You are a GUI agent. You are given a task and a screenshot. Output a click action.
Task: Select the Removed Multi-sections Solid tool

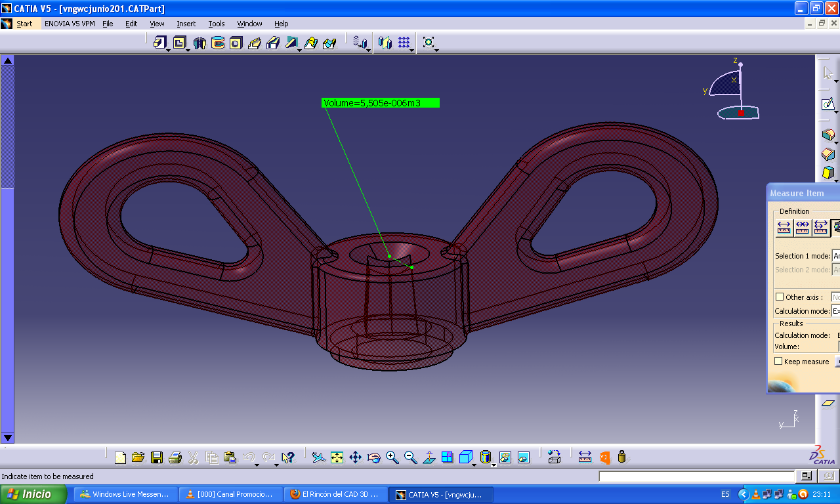coord(329,43)
